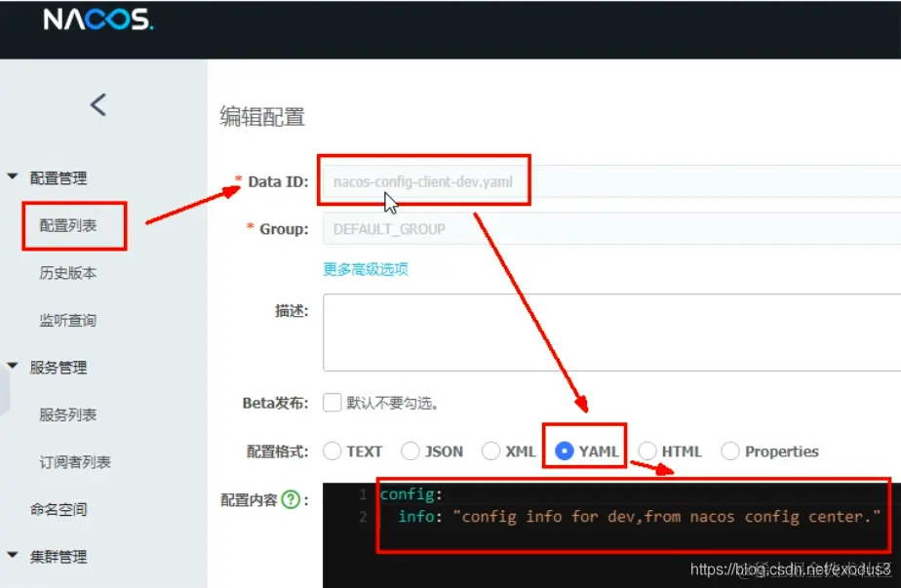Select the Properties format radio button
The height and width of the screenshot is (588, 901).
(730, 451)
